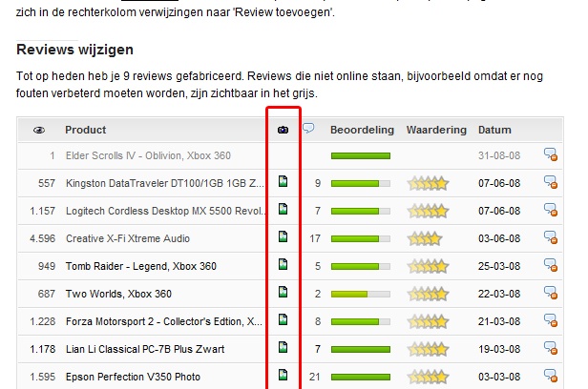Open the Lian Li Classical PC-7B Plus Zwart review
Screen dimensions: 588x389
tap(145, 349)
